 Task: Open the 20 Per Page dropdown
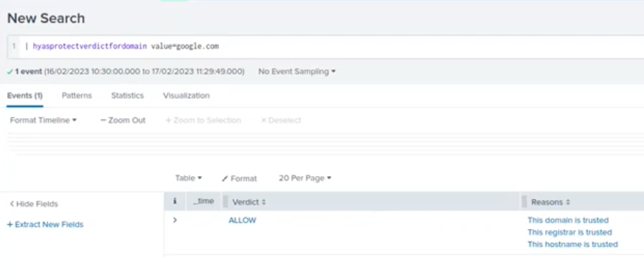pyautogui.click(x=305, y=178)
